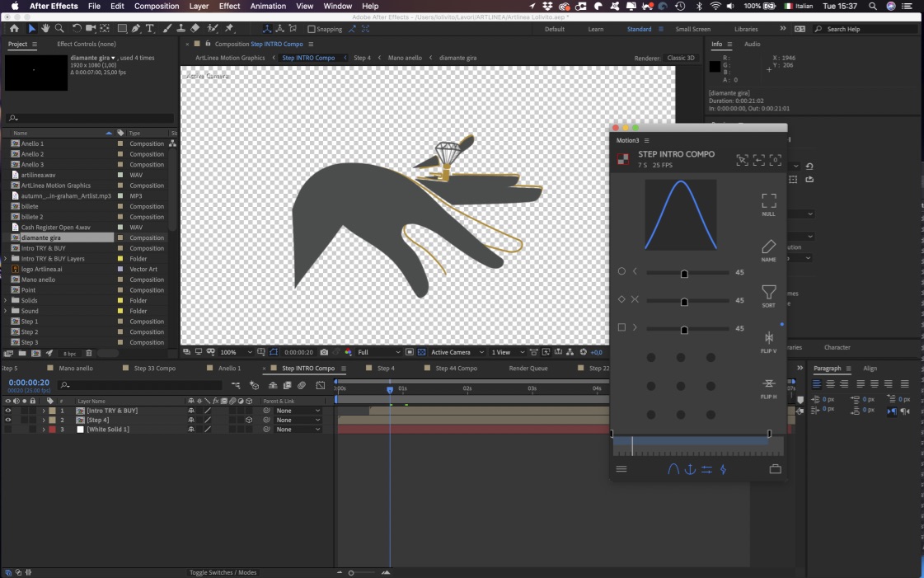Open the Composition menu
924x578 pixels.
coord(156,6)
